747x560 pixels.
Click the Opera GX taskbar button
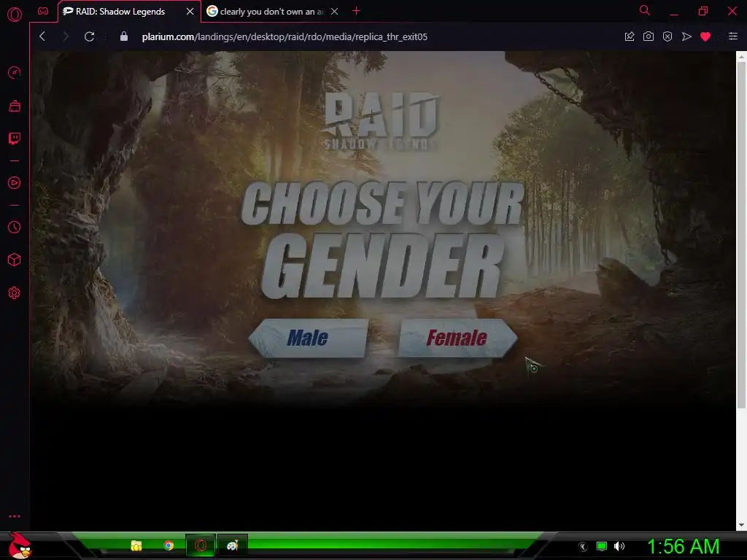point(201,545)
